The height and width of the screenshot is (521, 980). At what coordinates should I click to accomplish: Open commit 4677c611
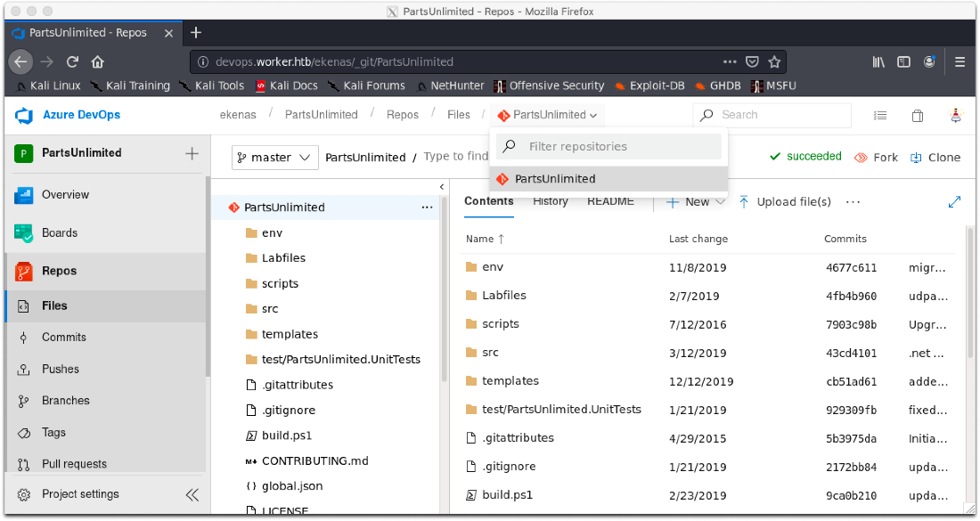point(851,268)
